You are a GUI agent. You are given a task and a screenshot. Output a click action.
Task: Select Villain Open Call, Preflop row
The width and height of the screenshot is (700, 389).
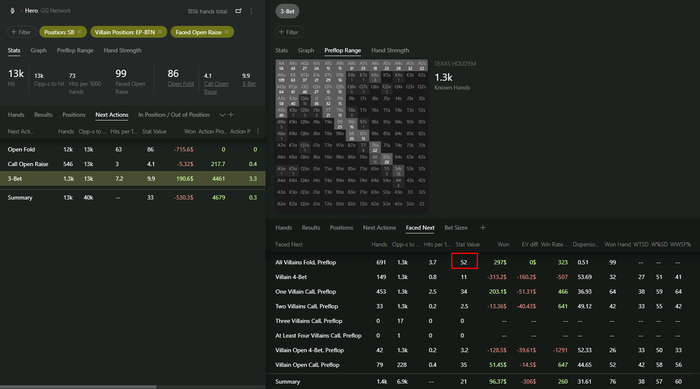483,365
